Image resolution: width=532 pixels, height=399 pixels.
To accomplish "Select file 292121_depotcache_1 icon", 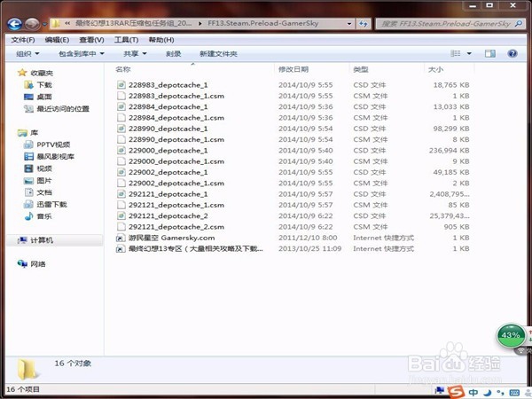I will 121,194.
